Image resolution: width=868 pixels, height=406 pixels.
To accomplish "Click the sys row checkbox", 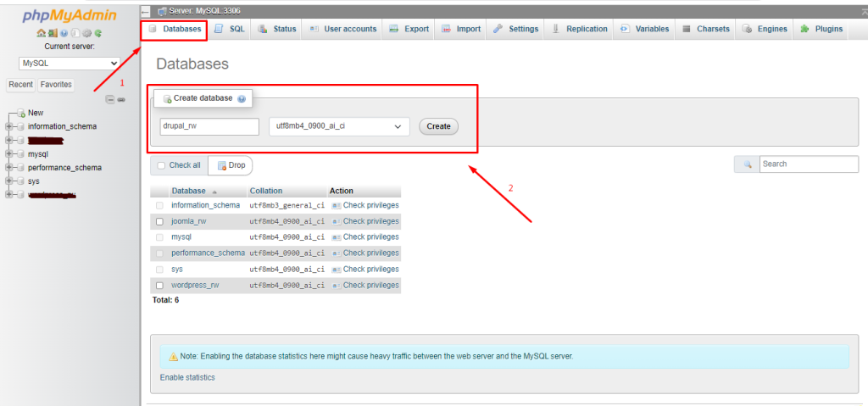I will click(x=159, y=270).
